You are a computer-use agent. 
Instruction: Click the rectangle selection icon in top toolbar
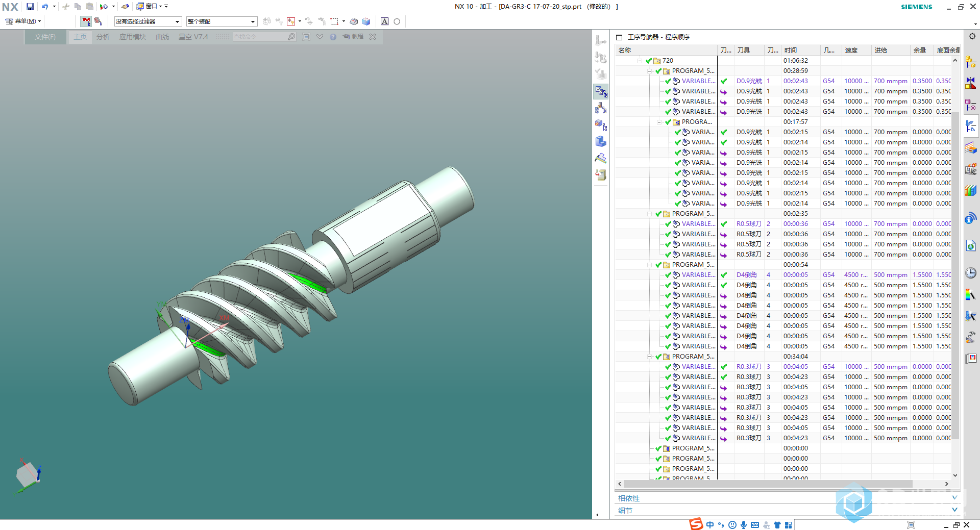click(x=334, y=21)
